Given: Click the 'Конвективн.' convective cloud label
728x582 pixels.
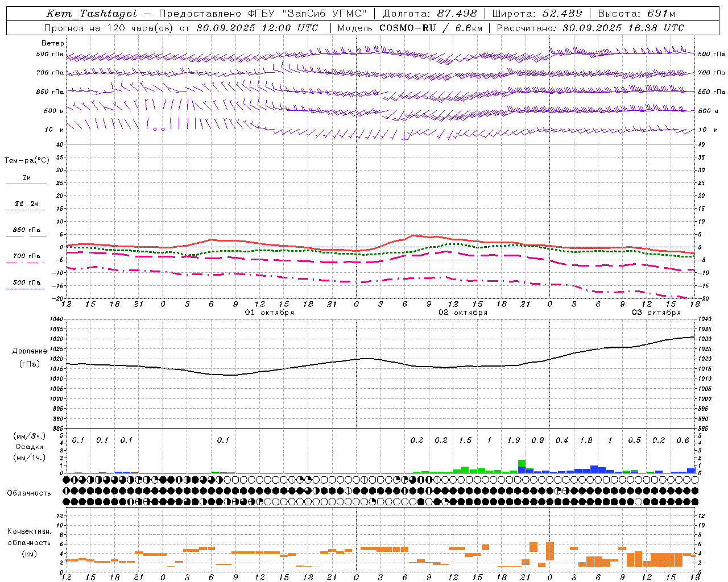Looking at the screenshot, I should coord(29,531).
